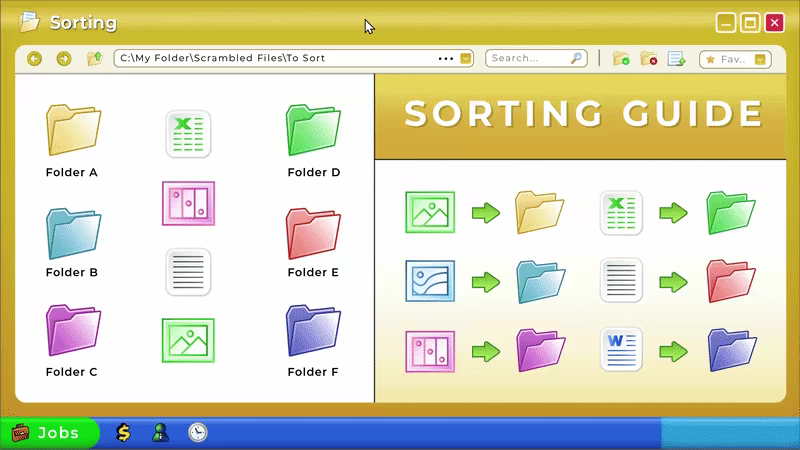
Task: Click the green picture icon in Sorting Guide
Action: [430, 212]
